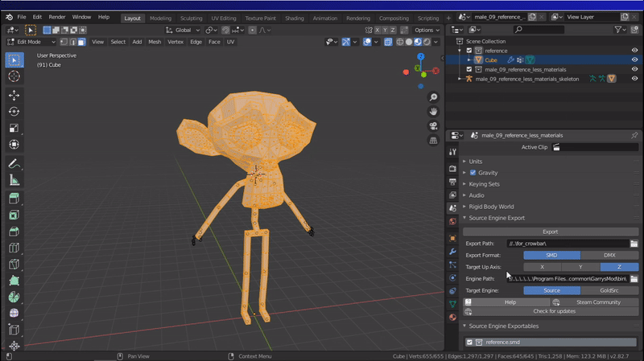Select the Move tool in the toolbar
The height and width of the screenshot is (361, 644).
(14, 95)
